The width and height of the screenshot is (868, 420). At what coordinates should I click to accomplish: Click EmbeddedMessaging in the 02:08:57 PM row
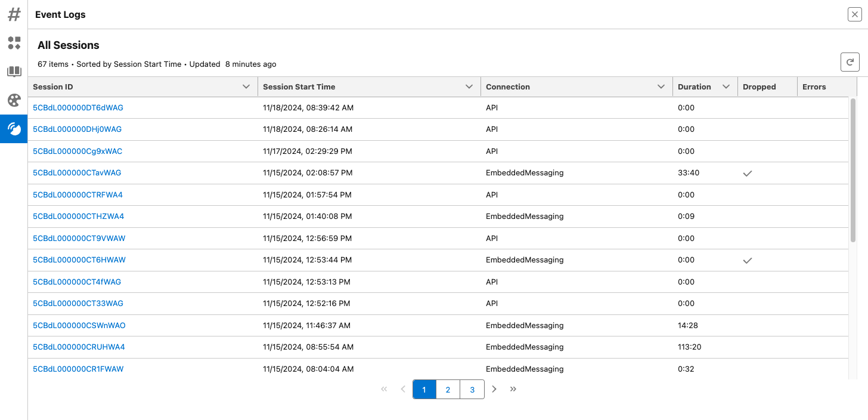coord(525,172)
